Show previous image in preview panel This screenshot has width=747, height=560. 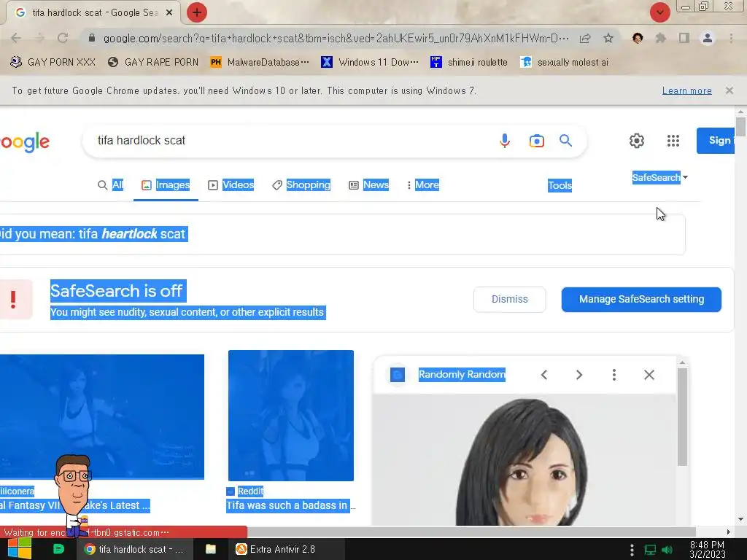(544, 375)
